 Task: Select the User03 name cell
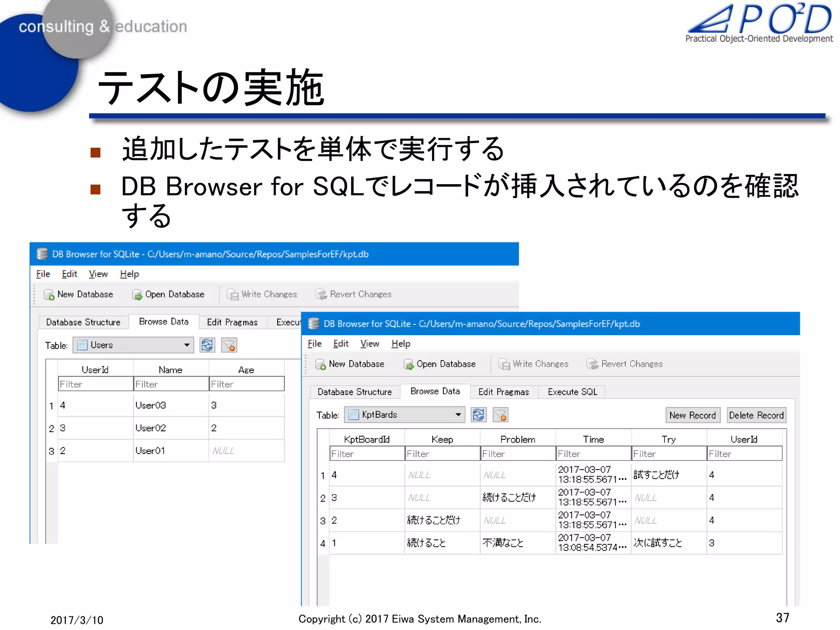point(171,405)
